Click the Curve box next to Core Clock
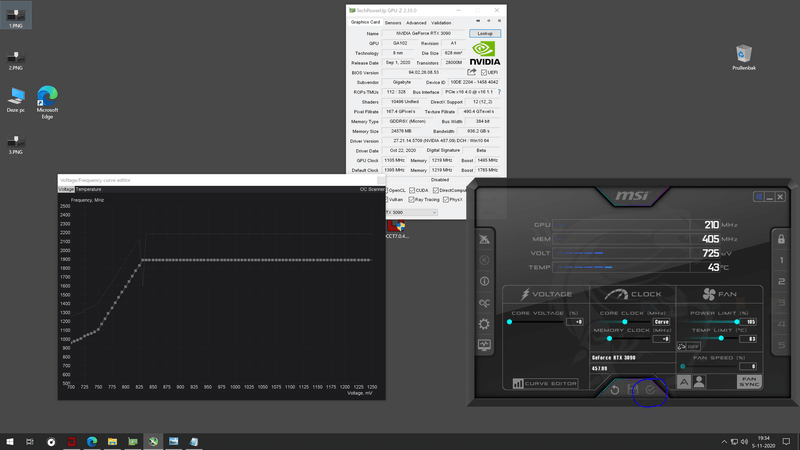 [661, 322]
